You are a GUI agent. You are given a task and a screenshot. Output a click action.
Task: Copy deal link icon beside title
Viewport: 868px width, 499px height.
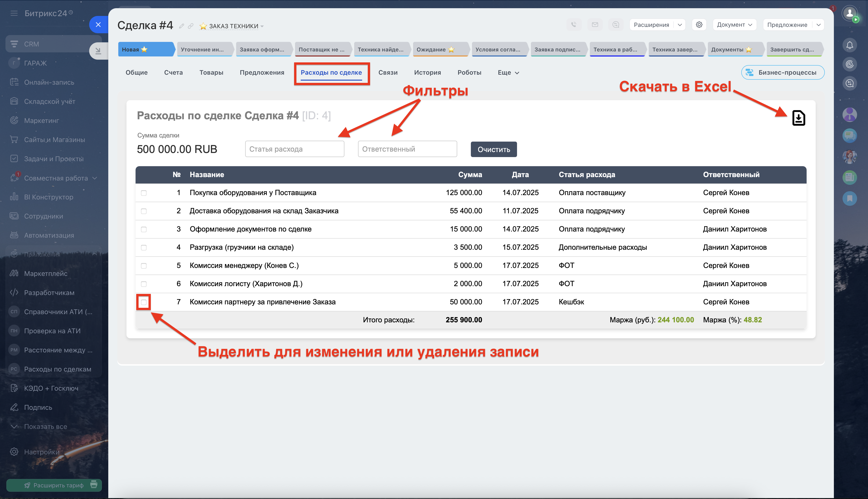[x=191, y=26]
